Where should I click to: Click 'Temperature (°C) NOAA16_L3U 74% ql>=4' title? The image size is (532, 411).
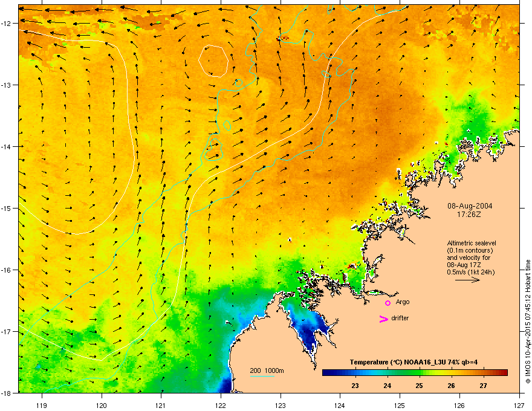click(414, 362)
